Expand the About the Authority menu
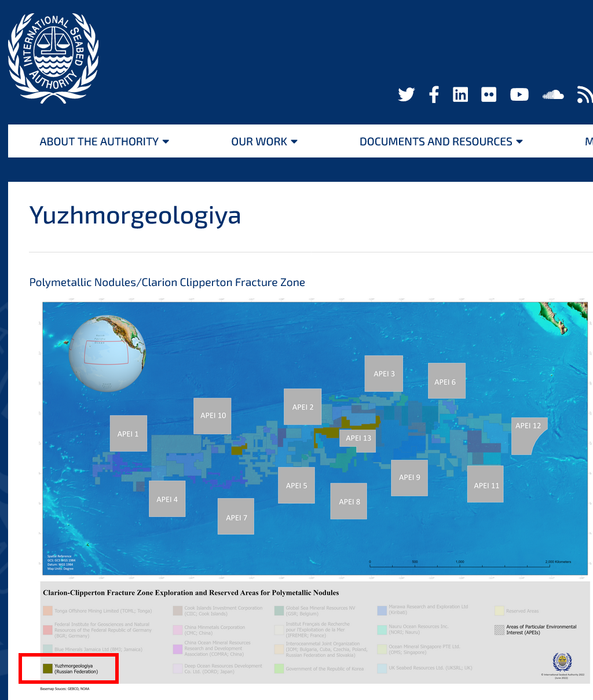The height and width of the screenshot is (700, 593). click(x=104, y=141)
